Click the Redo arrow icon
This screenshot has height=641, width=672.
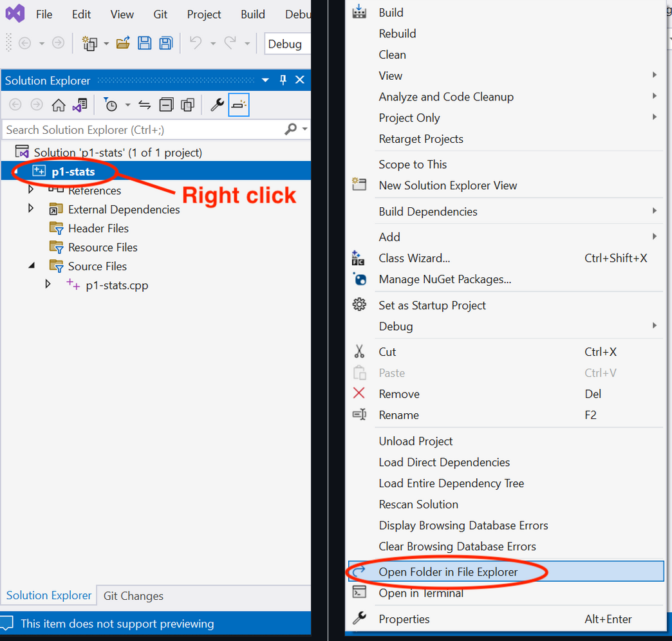[x=230, y=43]
